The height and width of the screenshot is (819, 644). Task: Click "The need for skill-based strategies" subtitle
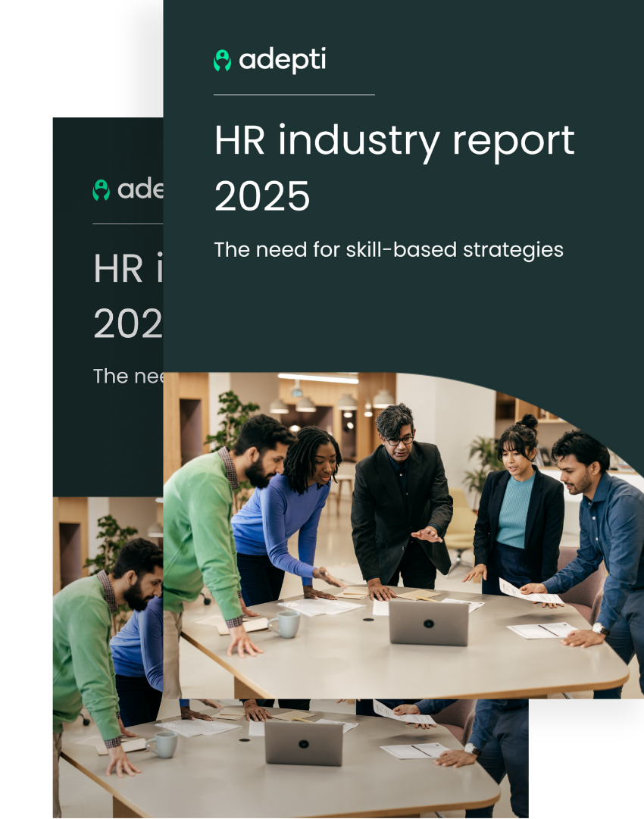pyautogui.click(x=389, y=250)
